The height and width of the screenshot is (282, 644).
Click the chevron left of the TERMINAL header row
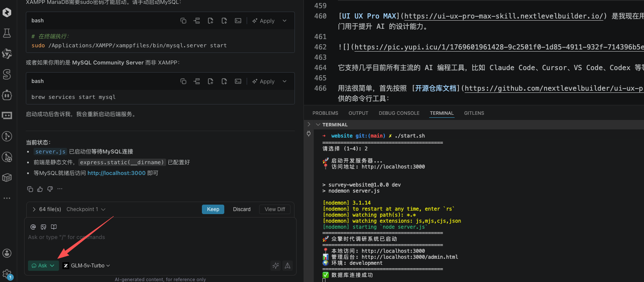coord(308,124)
